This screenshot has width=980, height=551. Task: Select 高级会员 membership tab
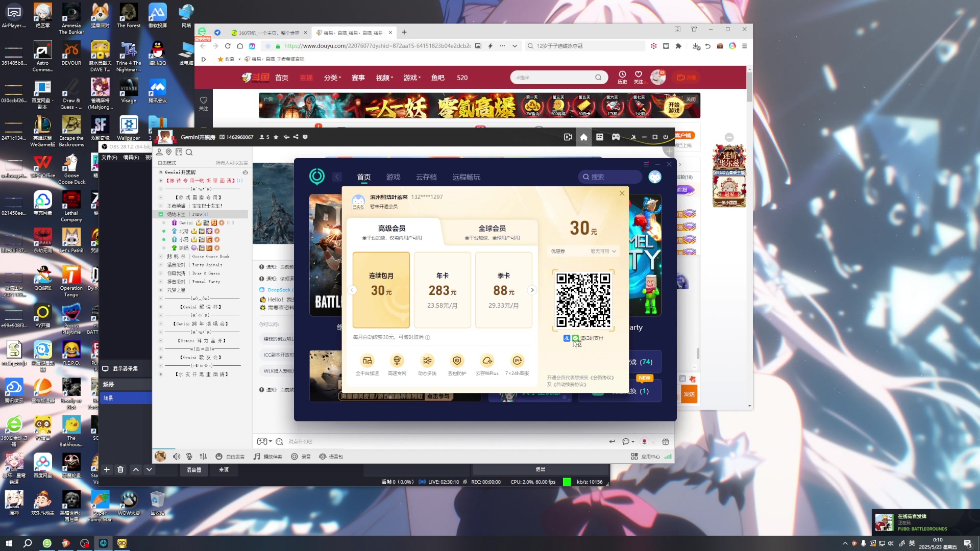[392, 232]
